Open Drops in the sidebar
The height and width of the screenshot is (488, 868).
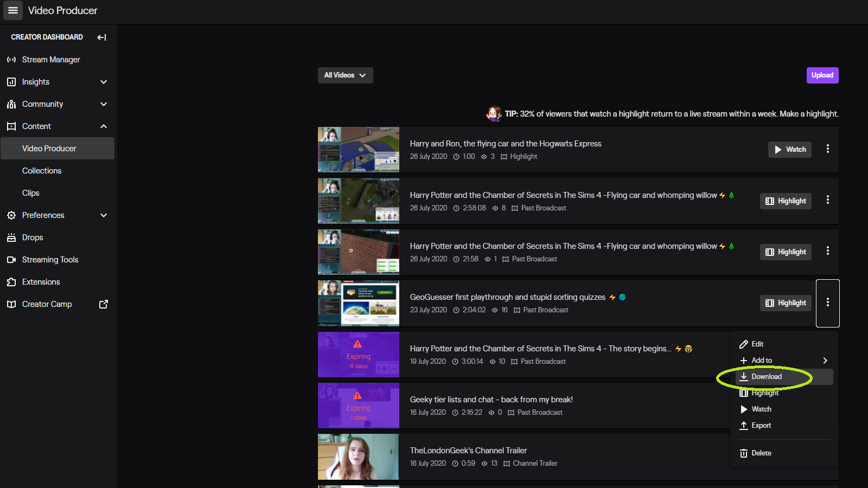(x=33, y=237)
